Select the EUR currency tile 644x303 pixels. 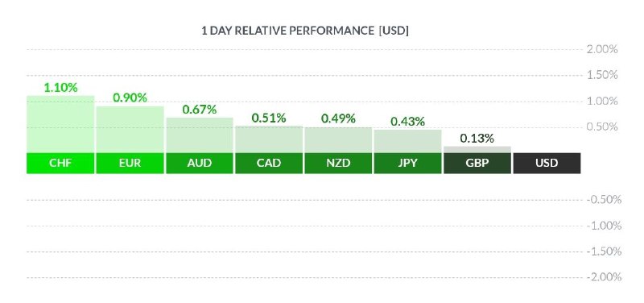click(130, 164)
